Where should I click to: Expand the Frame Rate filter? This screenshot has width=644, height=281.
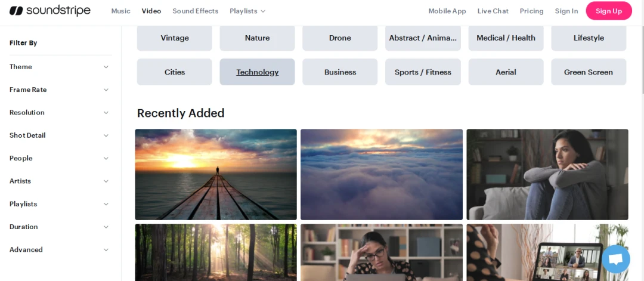pyautogui.click(x=60, y=89)
